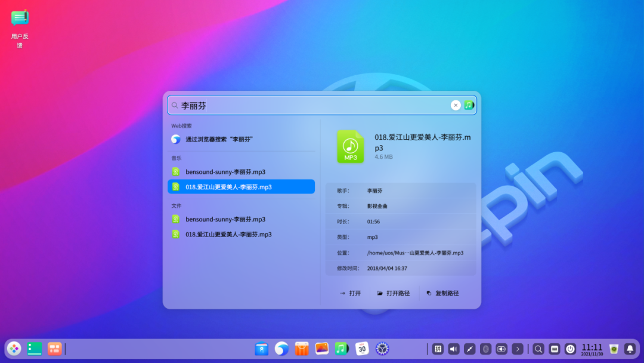
Task: Click the 拼 input method tray icon
Action: 438,349
